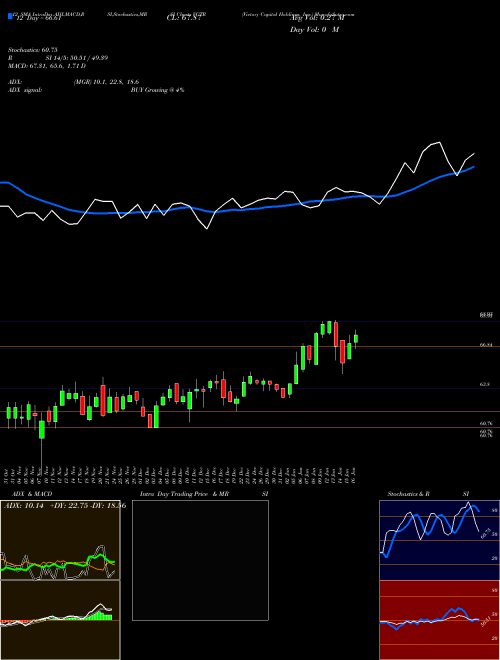Click the "MACD: 67.31, 65.6, 1.71 D" text
500x660 pixels.
click(47, 66)
